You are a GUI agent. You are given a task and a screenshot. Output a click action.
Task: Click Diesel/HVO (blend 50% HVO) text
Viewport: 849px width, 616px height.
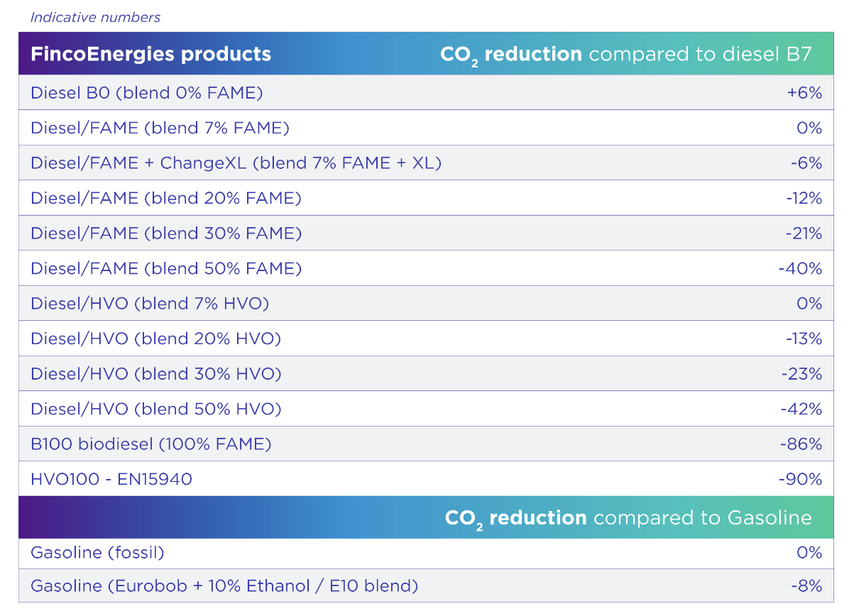(x=155, y=409)
